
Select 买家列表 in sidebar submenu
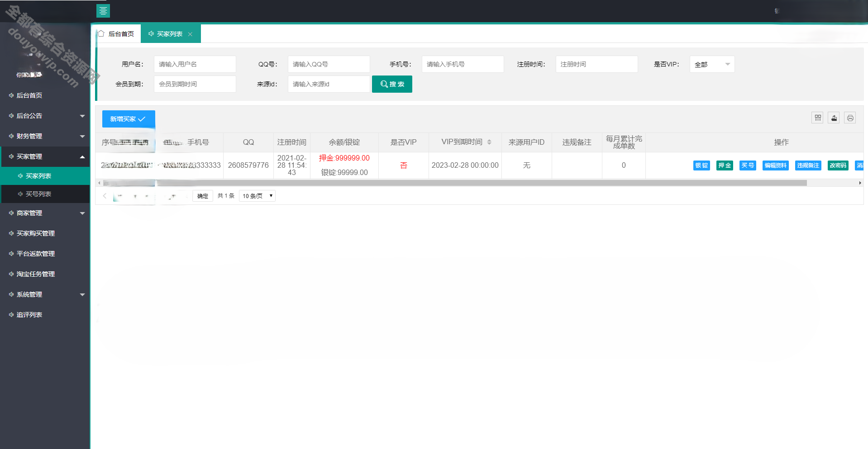point(45,176)
